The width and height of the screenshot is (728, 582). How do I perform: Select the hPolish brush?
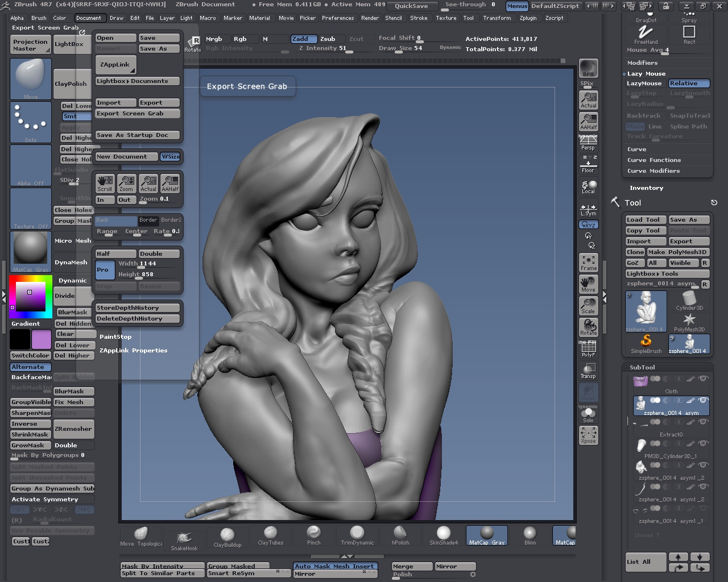pyautogui.click(x=400, y=536)
